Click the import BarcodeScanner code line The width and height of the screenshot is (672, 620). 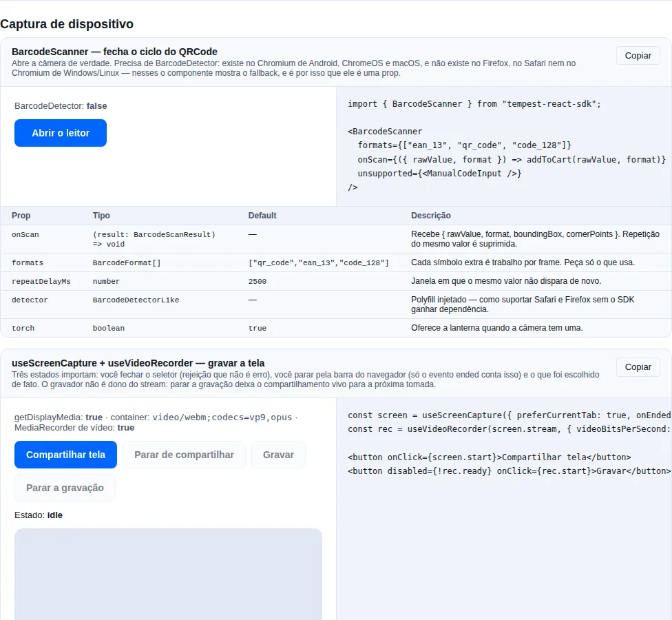(x=474, y=104)
